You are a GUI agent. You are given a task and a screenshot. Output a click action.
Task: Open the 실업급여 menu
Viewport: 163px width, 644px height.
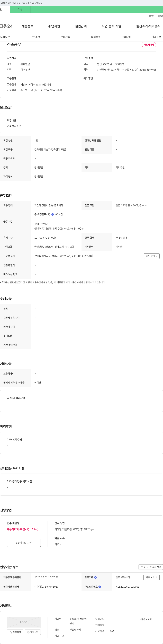[x=81, y=26]
